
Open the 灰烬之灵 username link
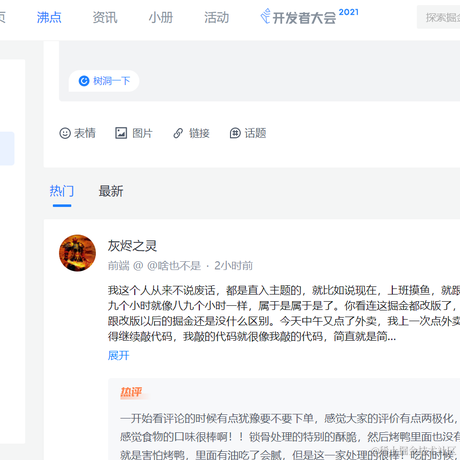pos(132,246)
